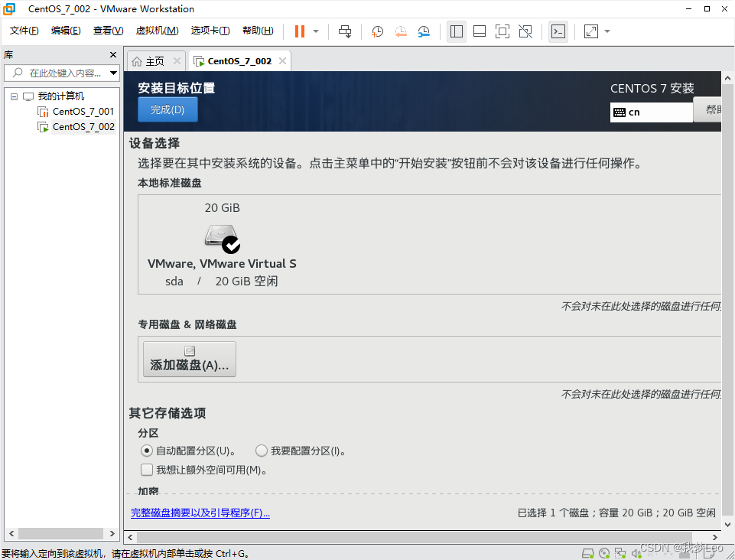The image size is (735, 560).
Task: Click the hard disk status bar icon
Action: (x=588, y=554)
